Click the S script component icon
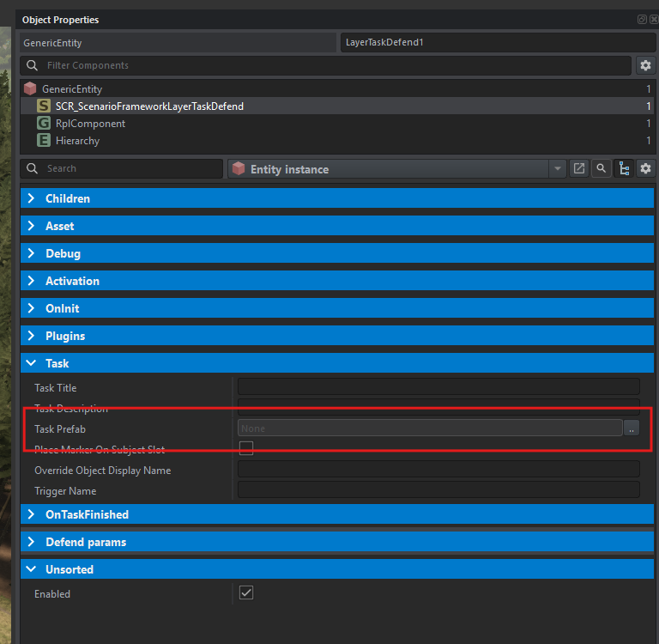Screen dimensions: 659x644 pos(43,106)
